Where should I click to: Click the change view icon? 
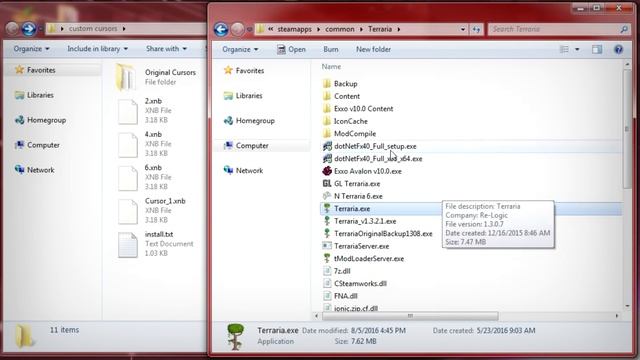click(564, 49)
